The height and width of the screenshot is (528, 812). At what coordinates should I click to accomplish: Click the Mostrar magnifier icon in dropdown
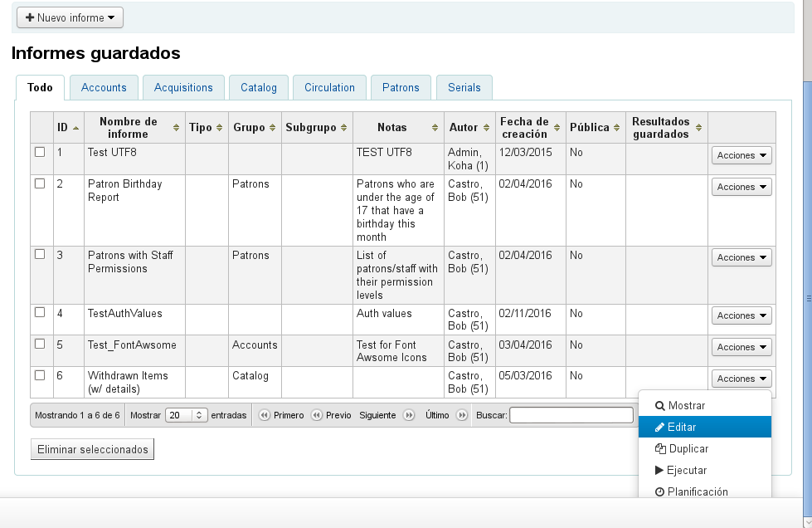(x=660, y=406)
